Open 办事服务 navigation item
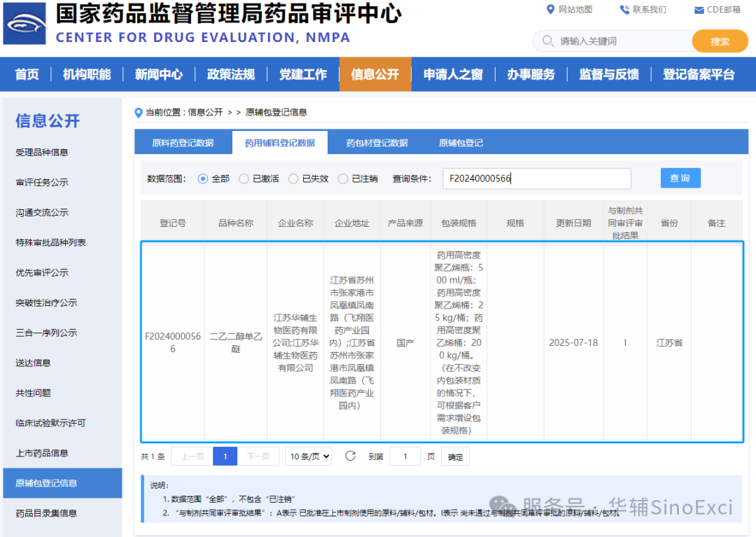The width and height of the screenshot is (756, 537). [x=531, y=74]
